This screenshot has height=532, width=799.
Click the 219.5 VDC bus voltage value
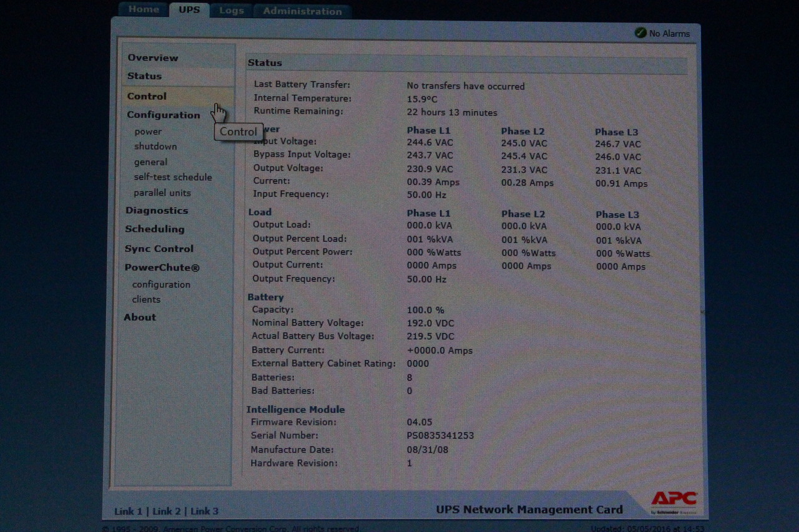point(431,337)
